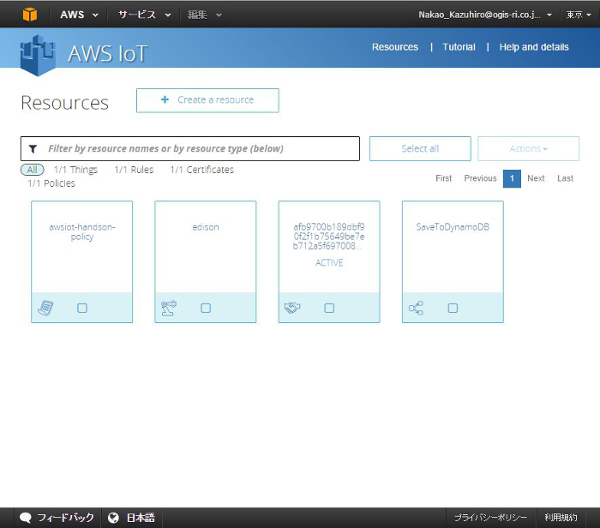Viewport: 600px width, 528px height.
Task: Open the SaveToDynamoDB rule card
Action: 453,262
